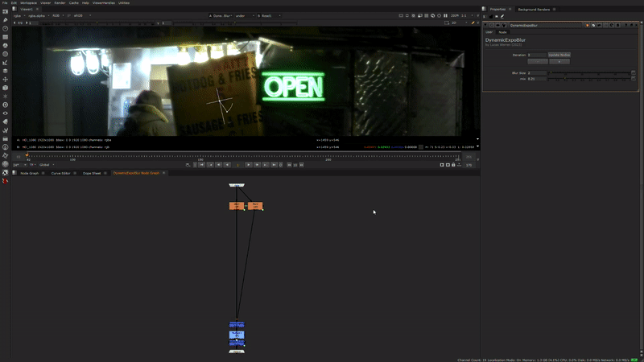
Task: Click the viewer pause updating icon
Action: [445, 15]
